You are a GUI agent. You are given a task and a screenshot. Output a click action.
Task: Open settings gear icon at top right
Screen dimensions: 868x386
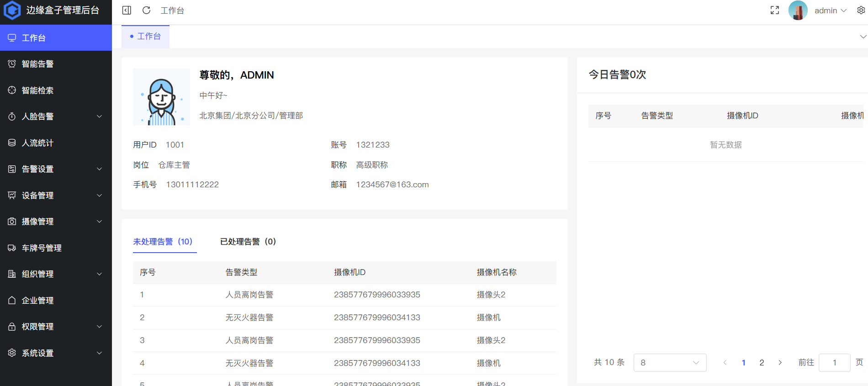pos(861,10)
